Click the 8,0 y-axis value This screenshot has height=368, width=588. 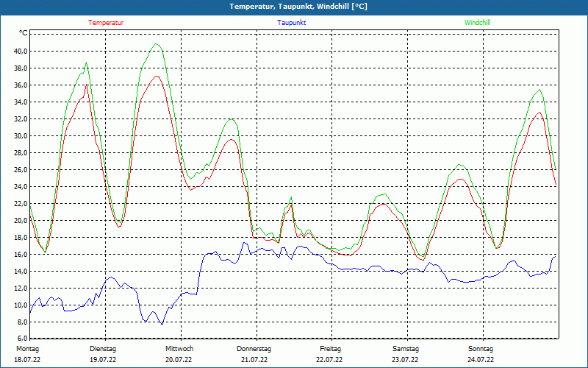tap(23, 322)
